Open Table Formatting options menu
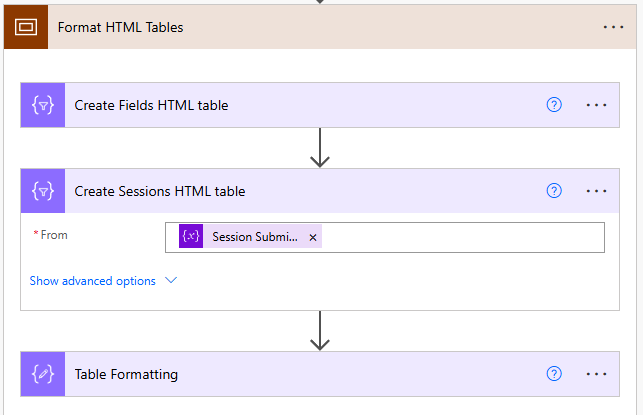This screenshot has width=643, height=415. (597, 375)
